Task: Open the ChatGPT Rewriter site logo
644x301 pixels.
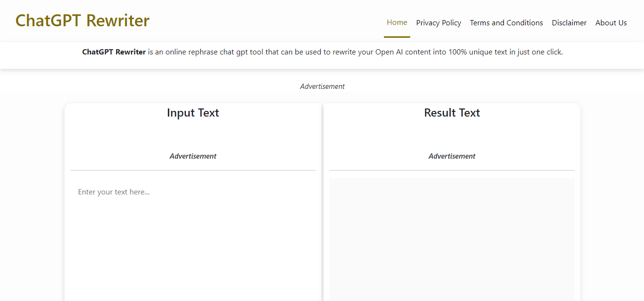Action: [x=82, y=21]
